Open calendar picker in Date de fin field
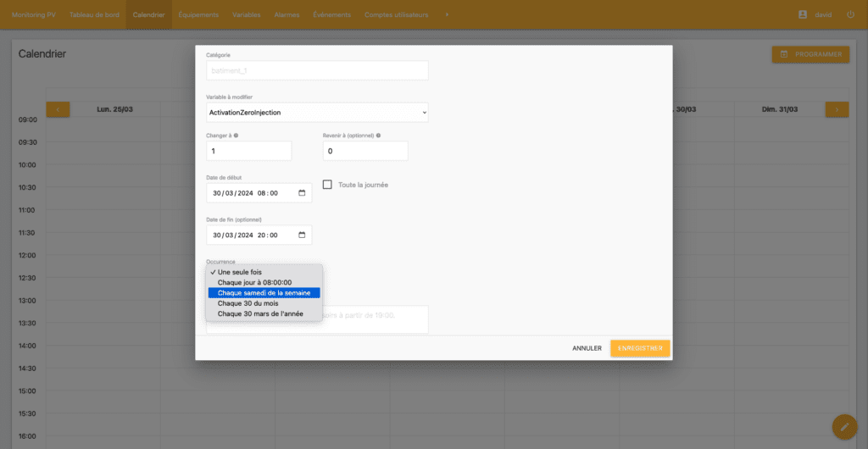Screen dimensions: 868x449 303,235
